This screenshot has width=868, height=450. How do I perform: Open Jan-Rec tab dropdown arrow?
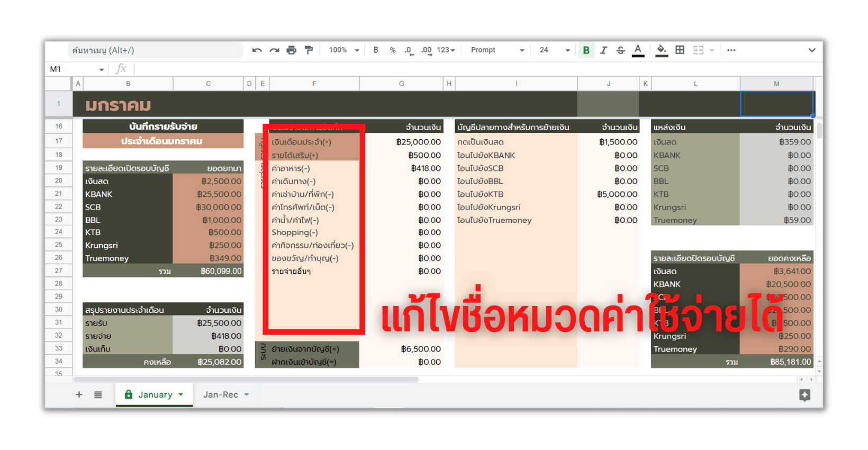[x=247, y=395]
